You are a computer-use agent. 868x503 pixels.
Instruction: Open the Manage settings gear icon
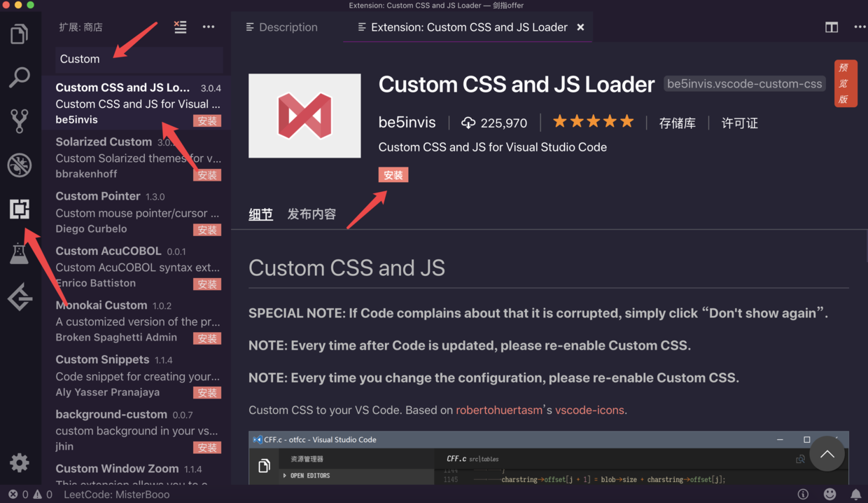(x=20, y=462)
